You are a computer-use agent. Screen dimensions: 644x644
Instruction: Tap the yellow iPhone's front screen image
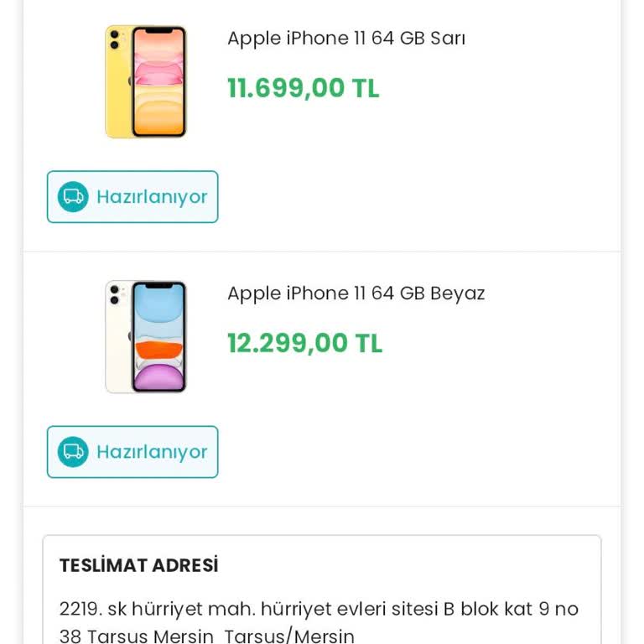click(x=158, y=81)
